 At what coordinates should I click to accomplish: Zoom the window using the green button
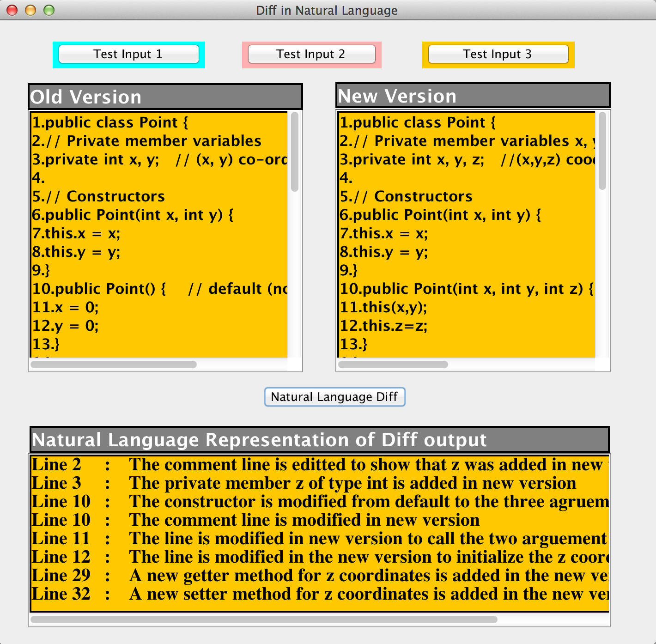pos(49,10)
